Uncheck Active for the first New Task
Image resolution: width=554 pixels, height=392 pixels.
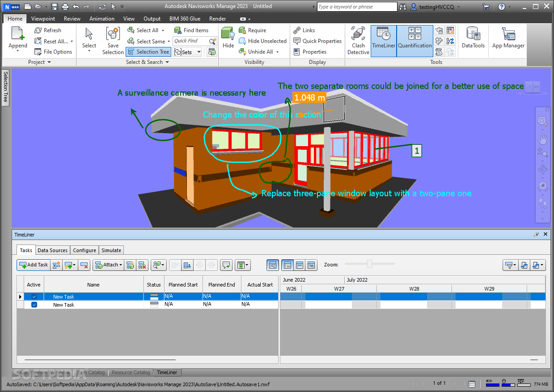click(34, 297)
